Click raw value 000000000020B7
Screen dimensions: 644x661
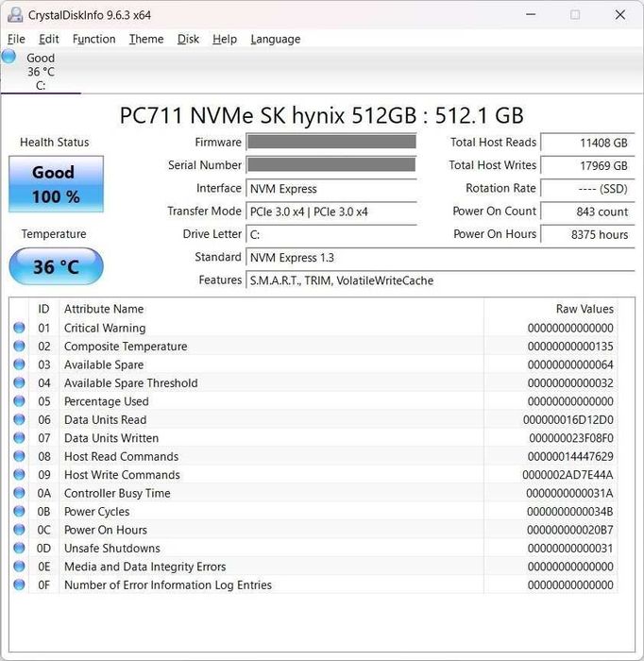(x=570, y=530)
